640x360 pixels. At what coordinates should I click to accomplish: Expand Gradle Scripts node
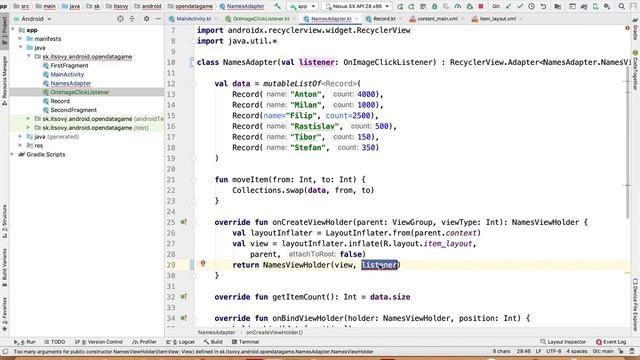coord(13,154)
